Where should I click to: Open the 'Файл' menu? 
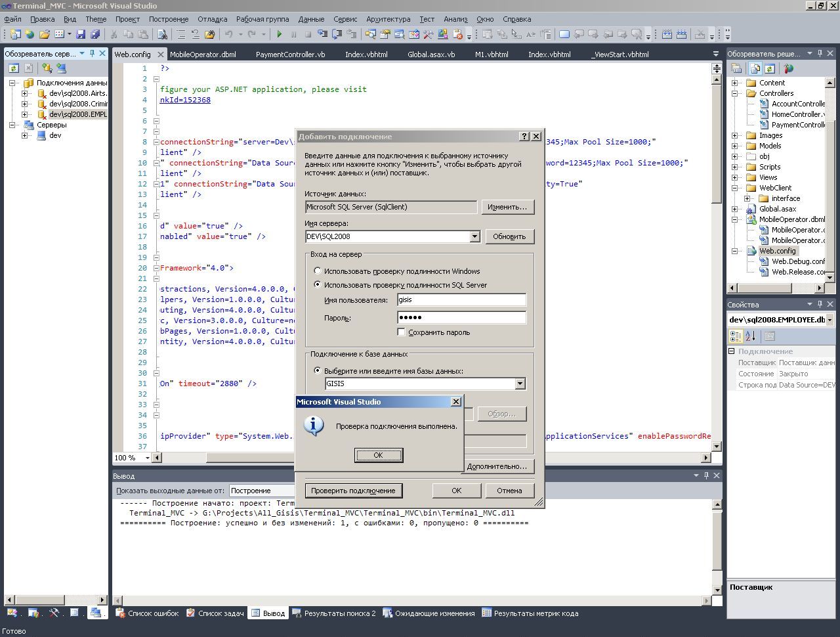(x=12, y=19)
